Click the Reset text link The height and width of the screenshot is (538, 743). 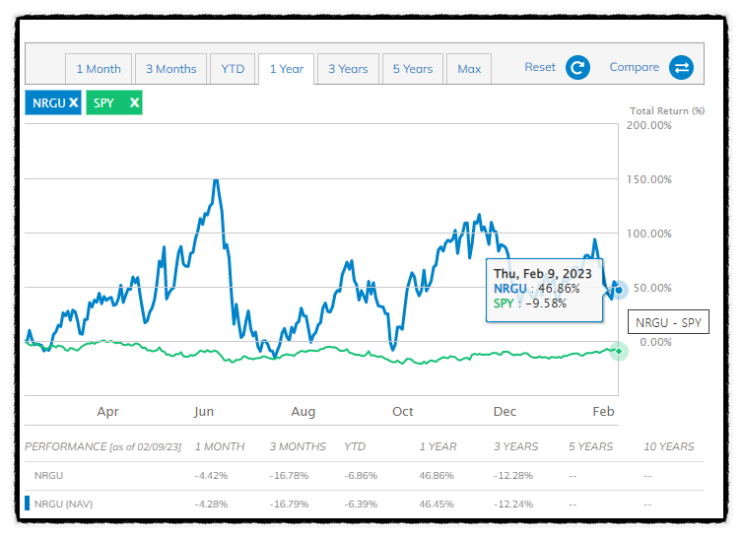540,67
